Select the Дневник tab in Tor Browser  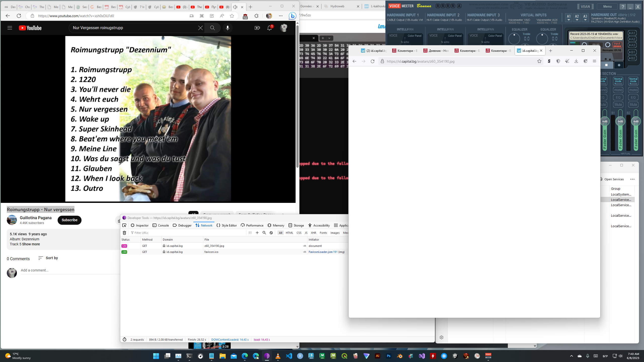point(436,51)
